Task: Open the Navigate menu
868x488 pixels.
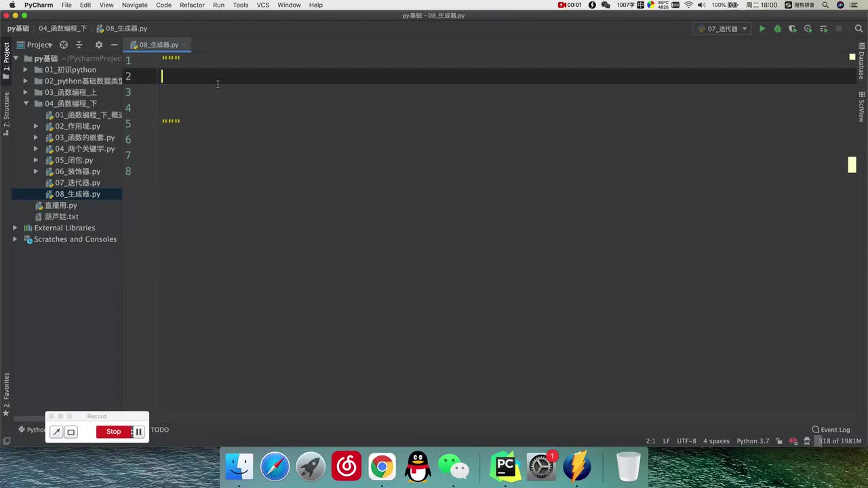Action: pyautogui.click(x=135, y=5)
